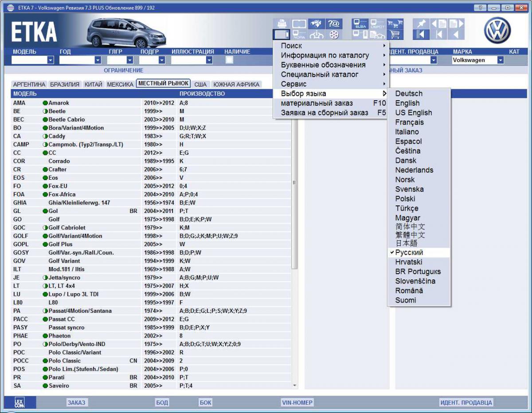Click the monitor-and-phone icon below ELBA

360,35
